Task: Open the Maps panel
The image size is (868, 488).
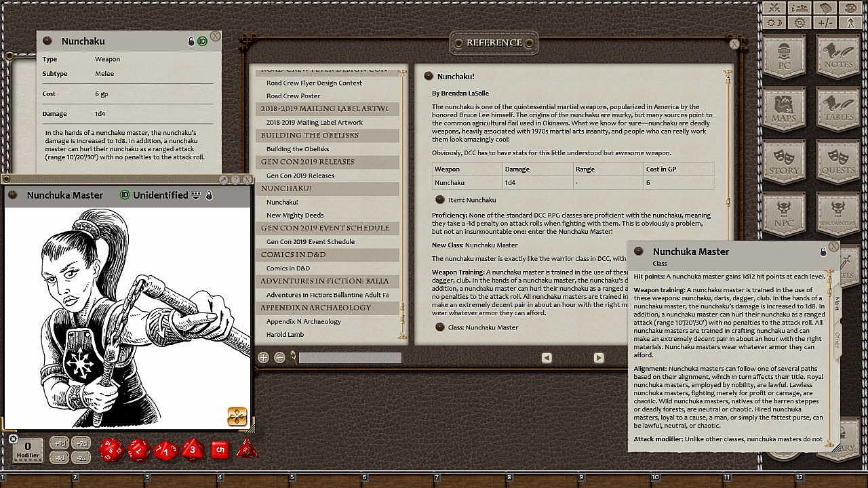Action: [785, 110]
